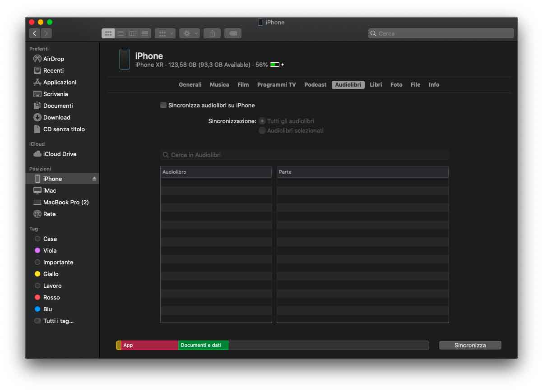Image resolution: width=543 pixels, height=392 pixels.
Task: Switch to the Generali tab
Action: coord(190,85)
